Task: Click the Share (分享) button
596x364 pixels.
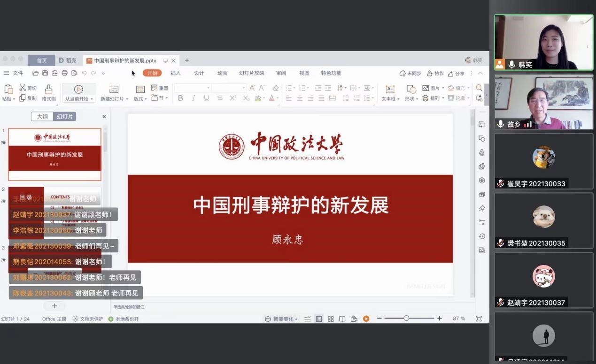Action: 457,74
